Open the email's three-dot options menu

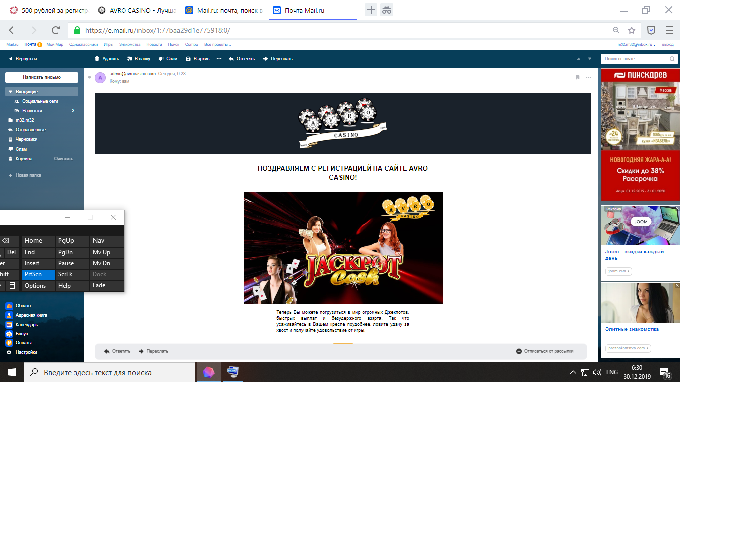coord(588,77)
